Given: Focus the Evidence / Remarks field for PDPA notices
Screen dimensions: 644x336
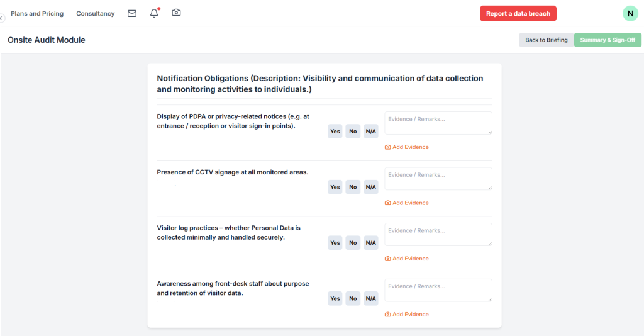Looking at the screenshot, I should (x=438, y=123).
